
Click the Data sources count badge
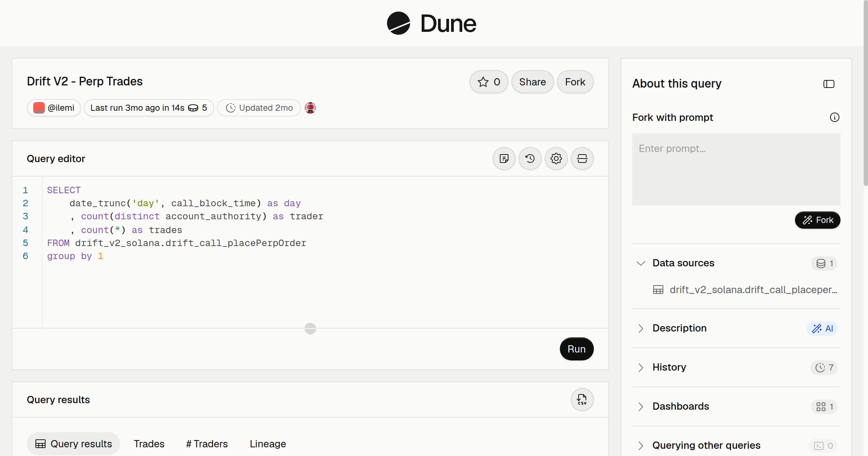tap(824, 263)
